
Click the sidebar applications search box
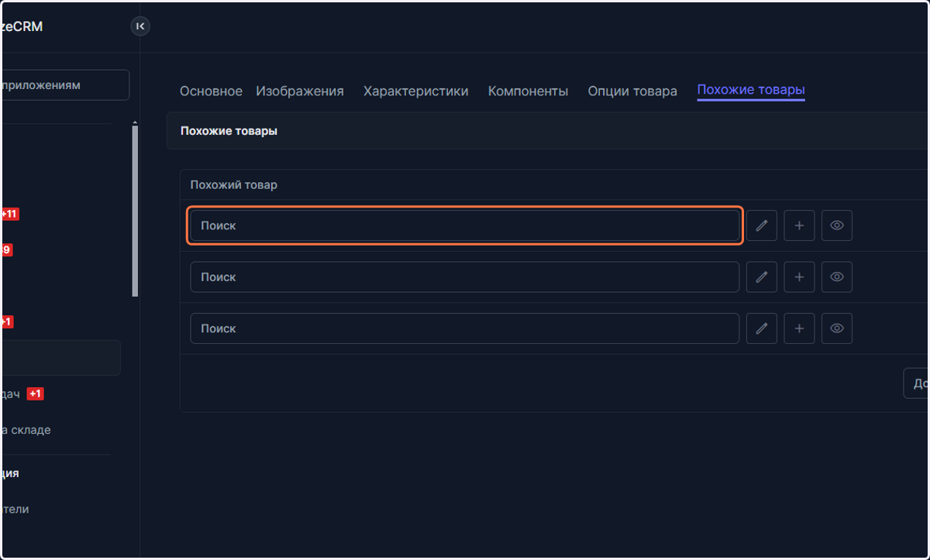[x=65, y=85]
